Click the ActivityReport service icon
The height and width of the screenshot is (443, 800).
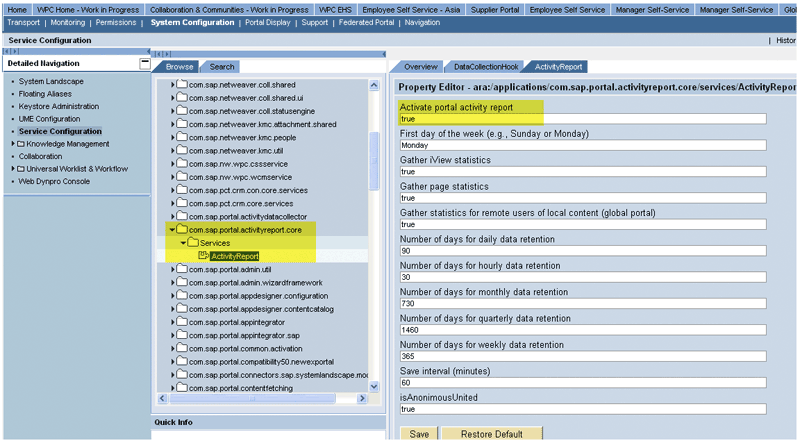204,256
